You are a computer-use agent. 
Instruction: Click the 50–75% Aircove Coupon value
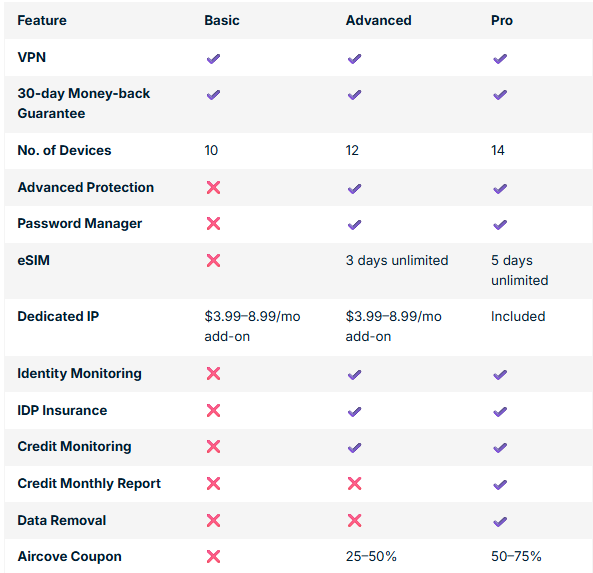(516, 556)
